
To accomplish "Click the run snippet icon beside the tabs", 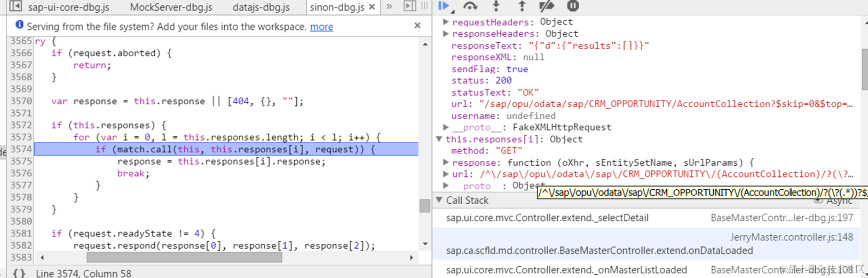I will [x=409, y=6].
